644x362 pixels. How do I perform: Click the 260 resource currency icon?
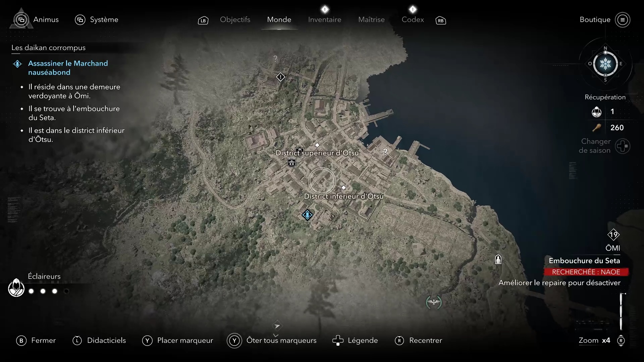(597, 128)
